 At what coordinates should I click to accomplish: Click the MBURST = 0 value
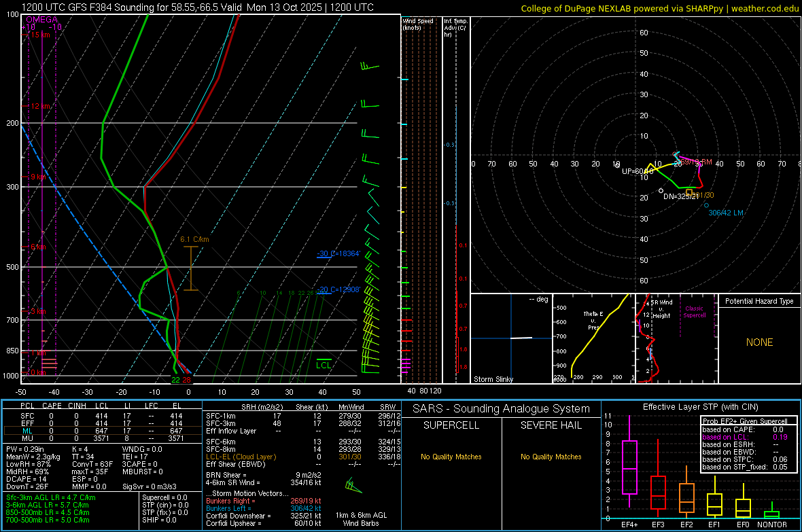click(x=143, y=472)
